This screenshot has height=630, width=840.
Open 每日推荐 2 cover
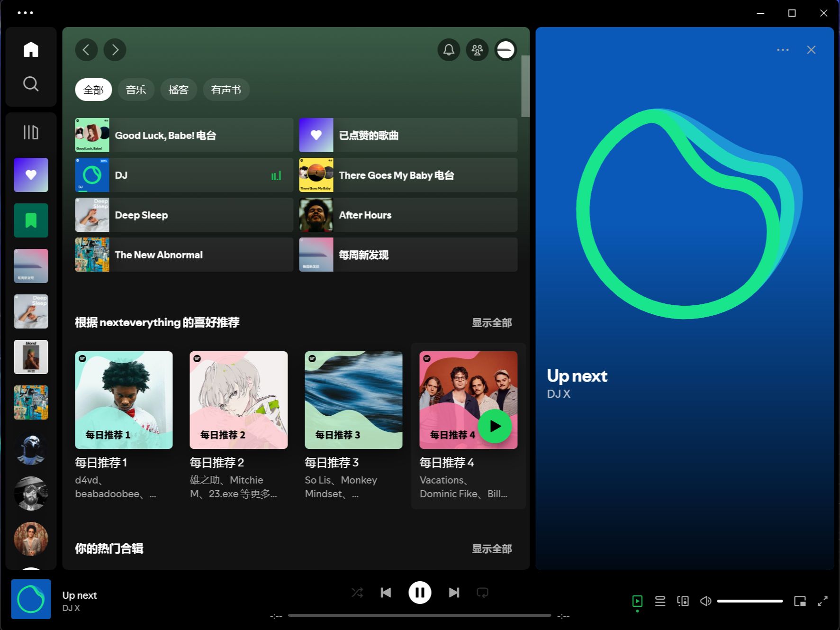(x=239, y=400)
